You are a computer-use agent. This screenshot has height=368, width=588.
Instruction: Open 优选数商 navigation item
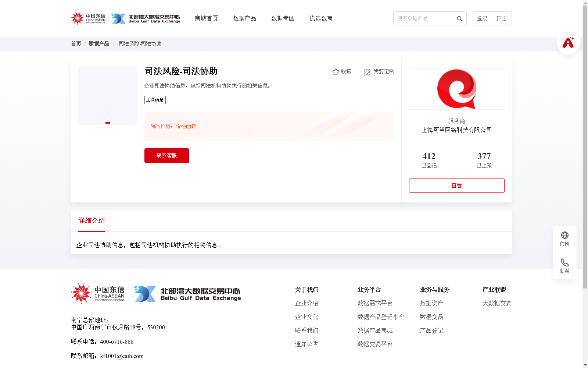pos(321,18)
